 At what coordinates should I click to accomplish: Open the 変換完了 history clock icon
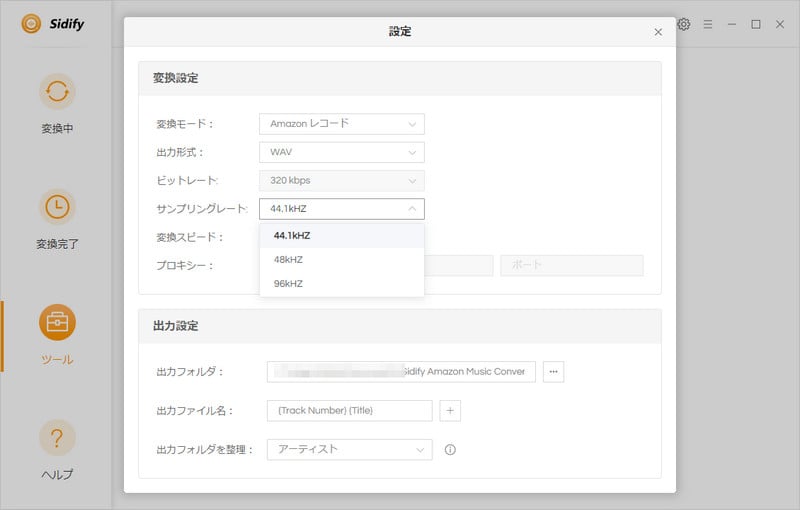click(x=57, y=207)
